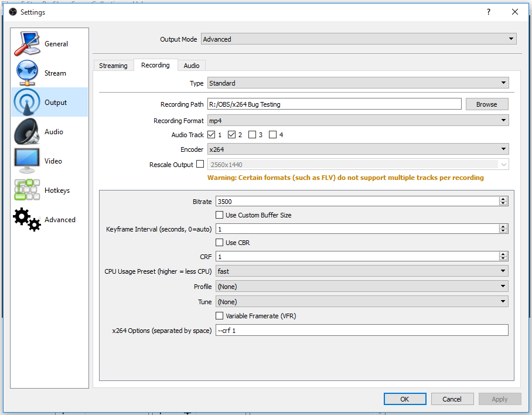Open the Advanced gears icon
The height and width of the screenshot is (415, 532).
tap(27, 220)
